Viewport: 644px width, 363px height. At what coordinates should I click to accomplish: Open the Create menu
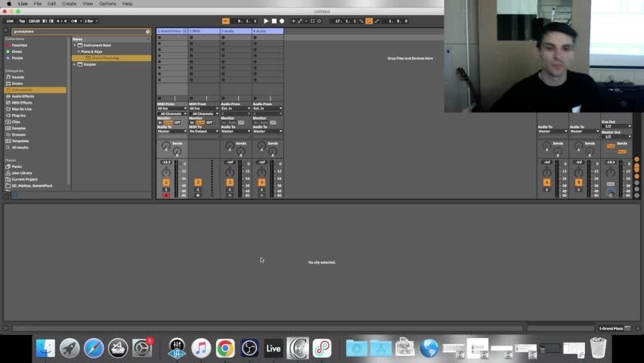(x=69, y=3)
